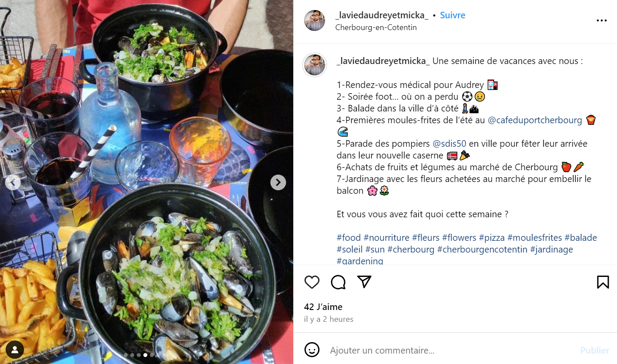This screenshot has width=617, height=364.
Task: Open comments with speech bubble icon
Action: pos(338,282)
